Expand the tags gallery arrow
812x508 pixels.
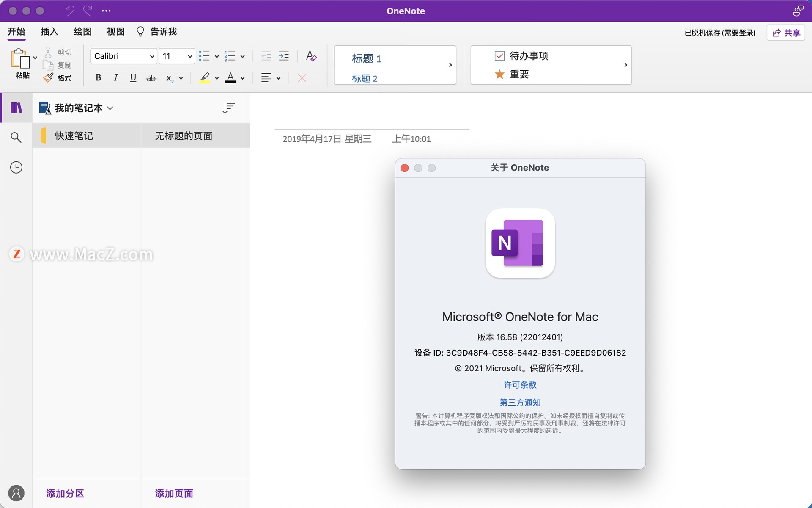click(x=625, y=65)
